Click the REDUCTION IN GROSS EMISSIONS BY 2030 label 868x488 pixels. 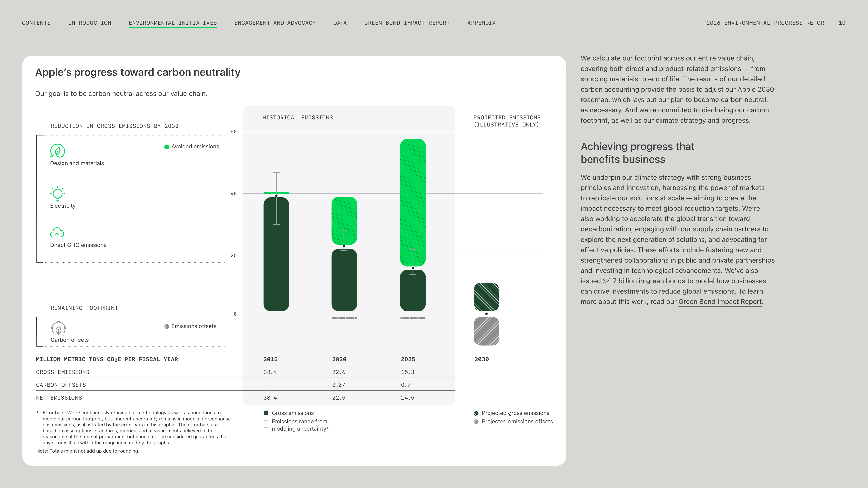pyautogui.click(x=114, y=126)
